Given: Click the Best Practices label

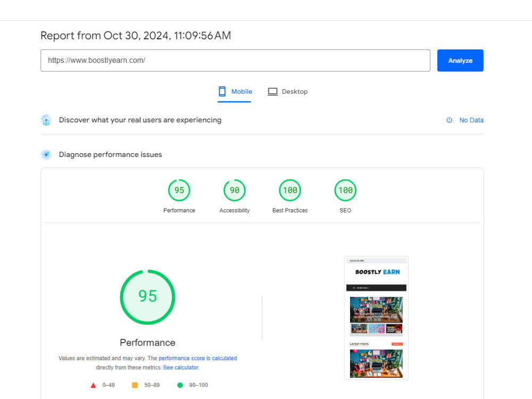Looking at the screenshot, I should (x=290, y=210).
